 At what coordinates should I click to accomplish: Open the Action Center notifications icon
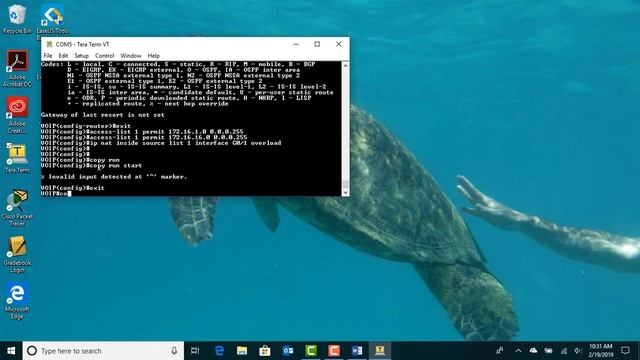[x=625, y=351]
